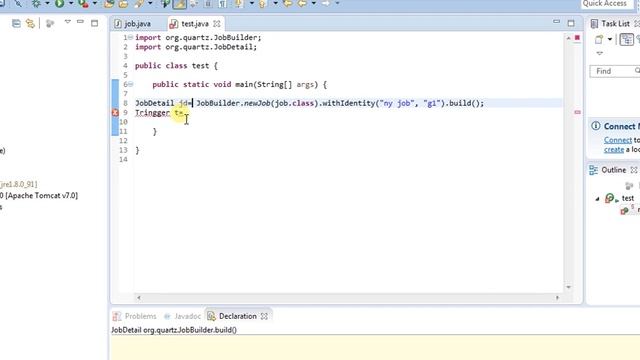Click 'Tringger' text on line 9

152,113
